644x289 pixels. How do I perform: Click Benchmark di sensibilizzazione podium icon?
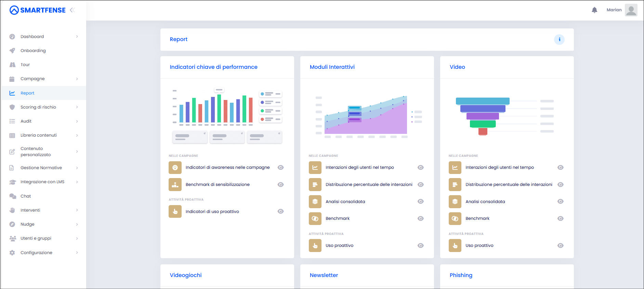pyautogui.click(x=175, y=185)
